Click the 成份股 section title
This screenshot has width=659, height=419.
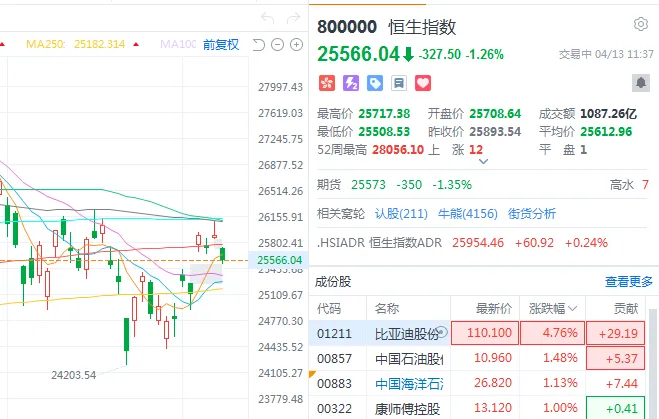click(x=333, y=282)
